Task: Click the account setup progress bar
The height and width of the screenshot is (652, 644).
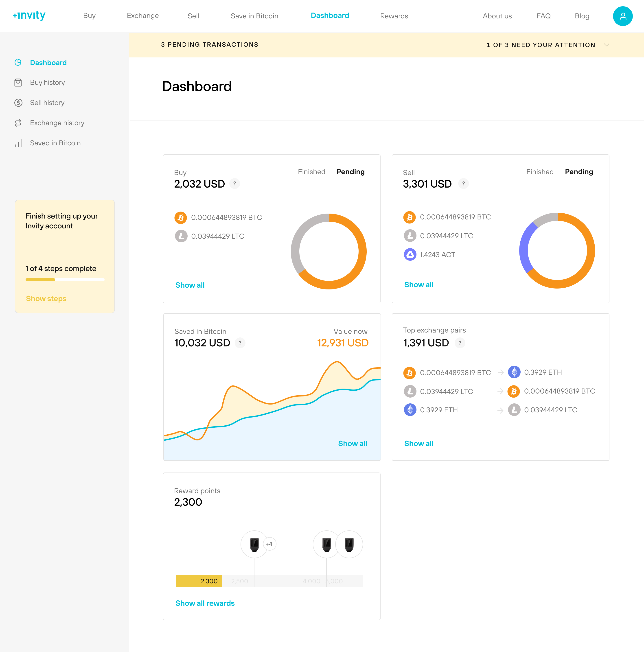Action: coord(64,279)
